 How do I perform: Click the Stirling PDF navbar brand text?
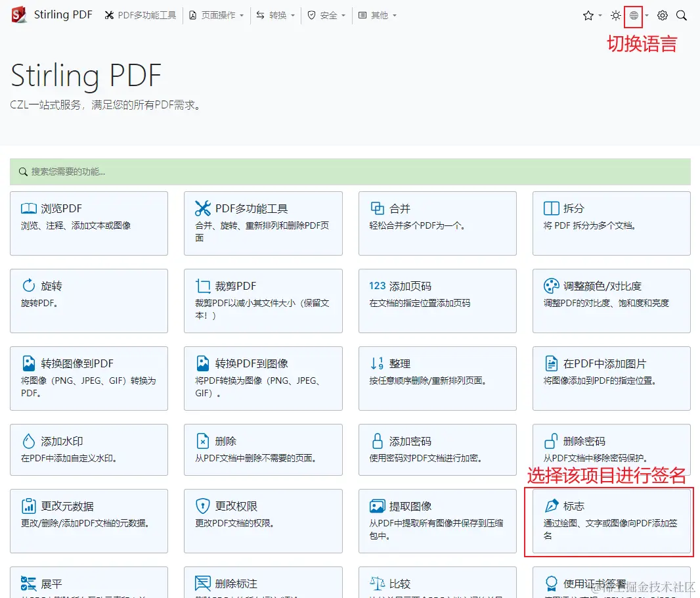coord(63,14)
